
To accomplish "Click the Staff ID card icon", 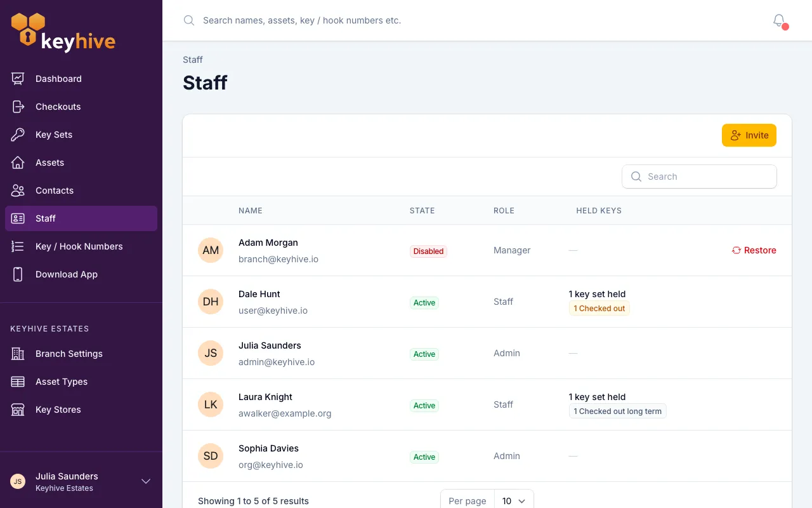I will (x=18, y=218).
